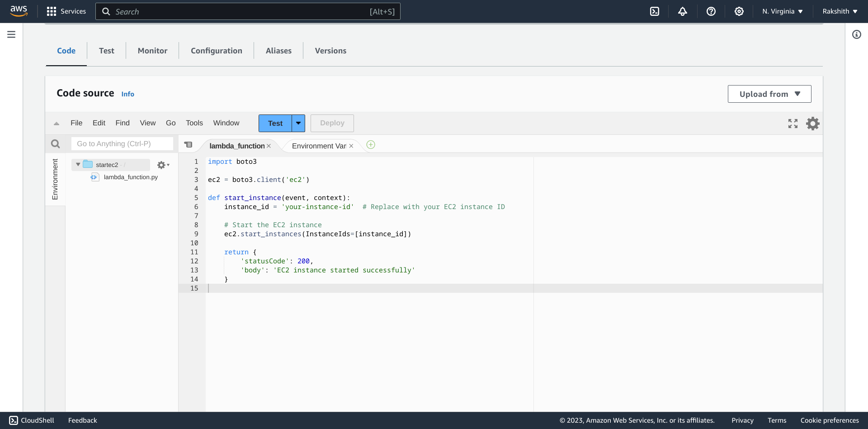Image resolution: width=868 pixels, height=429 pixels.
Task: Select the lambda_function editor tab
Action: tap(237, 146)
